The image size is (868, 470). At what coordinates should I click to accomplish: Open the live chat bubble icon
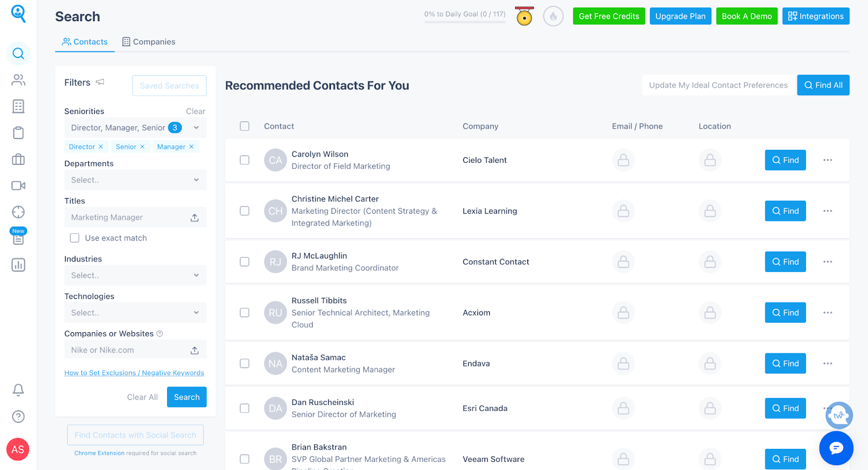click(x=836, y=448)
